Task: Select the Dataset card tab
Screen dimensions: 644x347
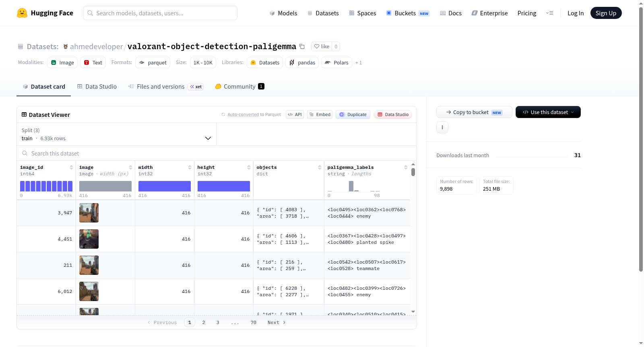Action: [x=44, y=87]
